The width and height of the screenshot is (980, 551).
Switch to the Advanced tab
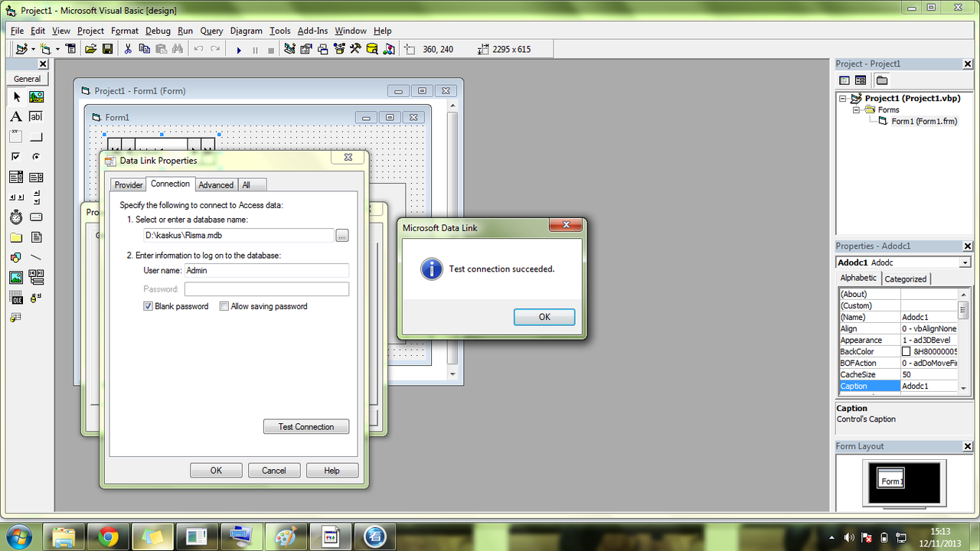(216, 184)
